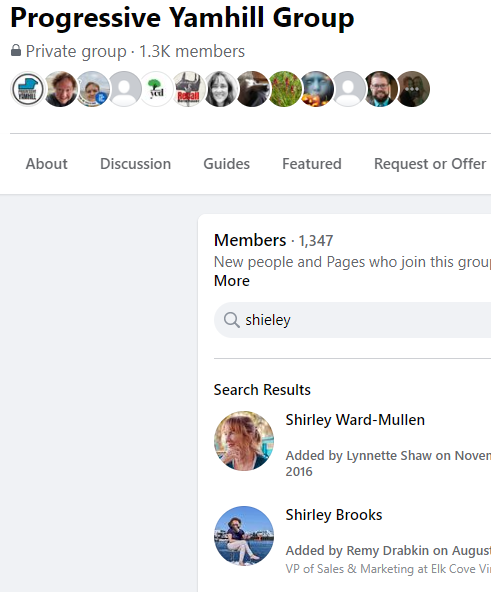Screen dimensions: 491x592
Task: Open the Shirley Ward-Mullen profile link
Action: pos(355,420)
